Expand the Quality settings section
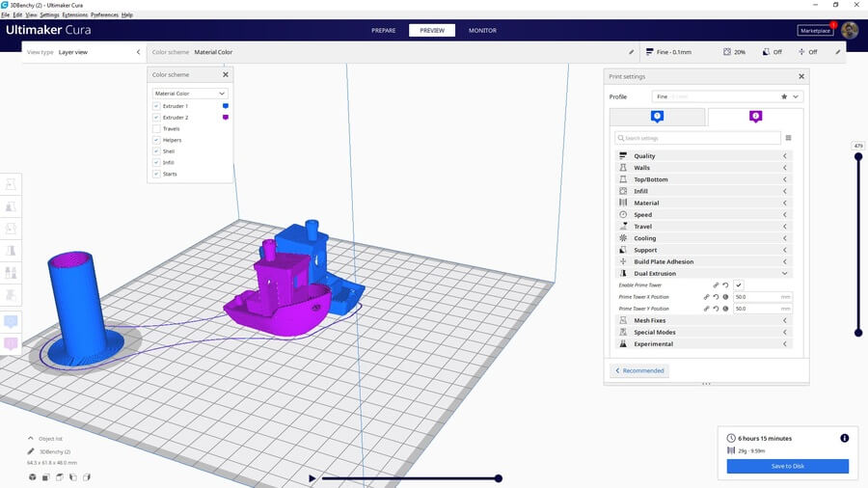This screenshot has width=868, height=488. click(702, 156)
